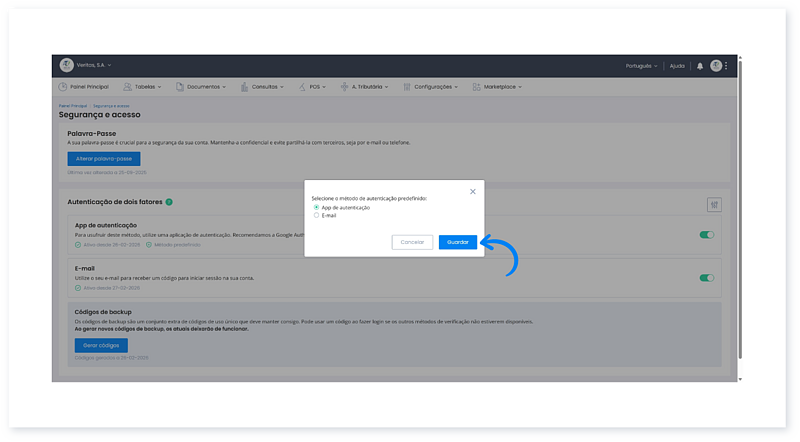Click the Painel Principal breadcrumb link
Viewport: 800px width, 442px height.
[72, 105]
